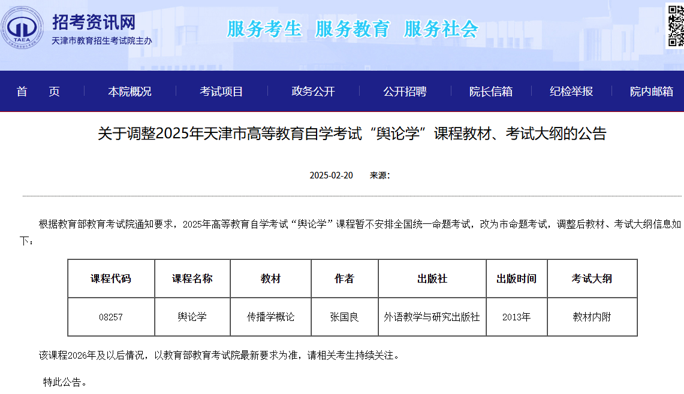Image resolution: width=684 pixels, height=394 pixels.
Task: Open 公开招聘 navigation item
Action: [x=405, y=91]
